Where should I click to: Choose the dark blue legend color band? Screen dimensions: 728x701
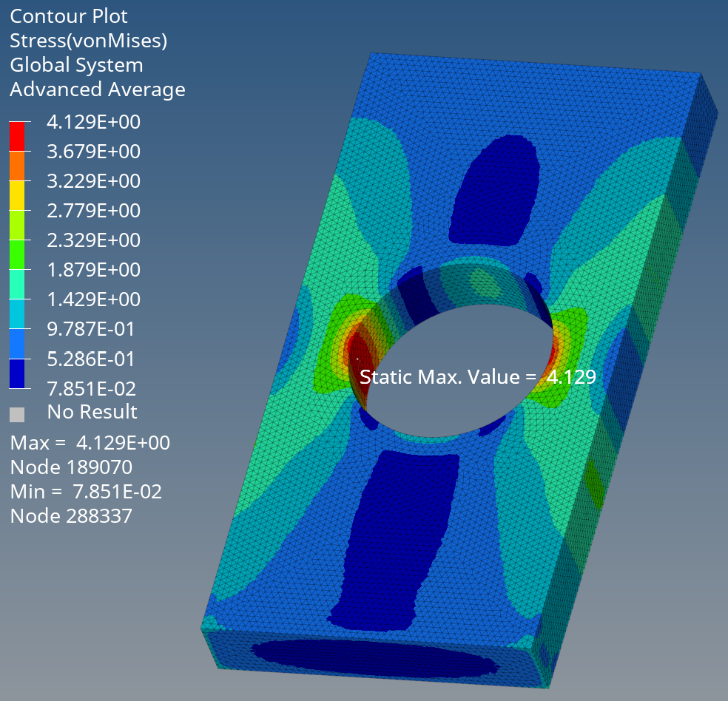[x=17, y=373]
